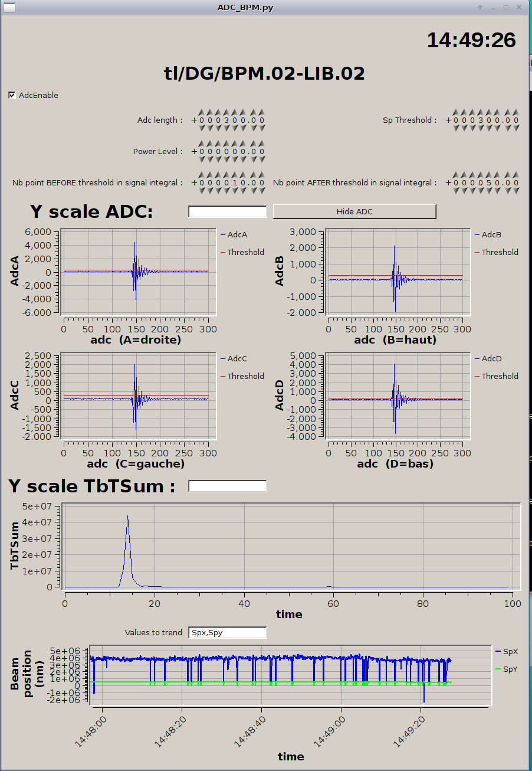Select the SpY legend entry
This screenshot has height=771, width=532.
click(510, 669)
